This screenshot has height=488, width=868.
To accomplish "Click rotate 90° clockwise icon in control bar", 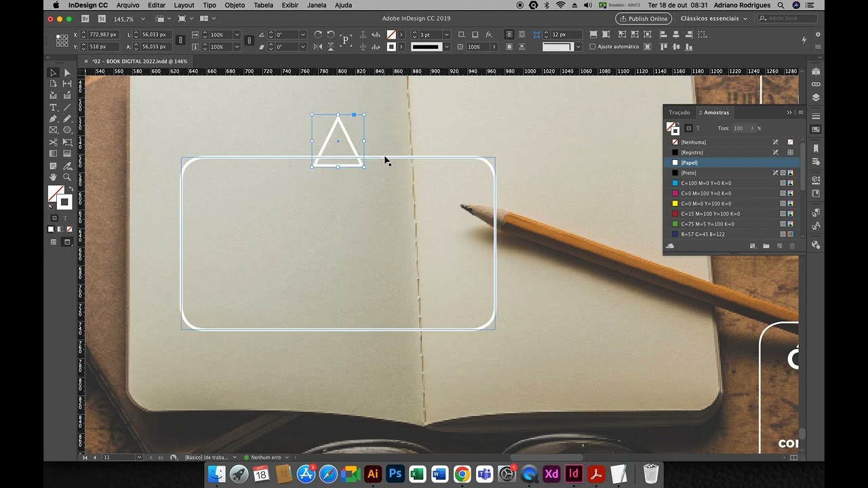I will [317, 35].
